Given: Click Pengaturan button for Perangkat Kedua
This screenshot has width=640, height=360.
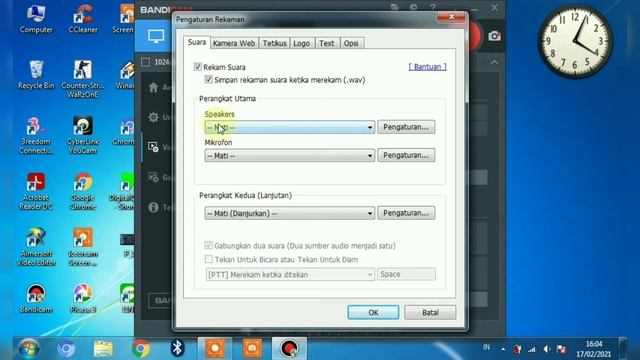Looking at the screenshot, I should [x=406, y=213].
